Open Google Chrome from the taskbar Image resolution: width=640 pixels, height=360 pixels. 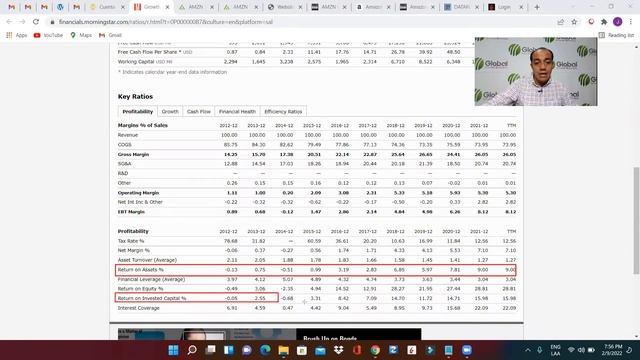pyautogui.click(x=375, y=350)
